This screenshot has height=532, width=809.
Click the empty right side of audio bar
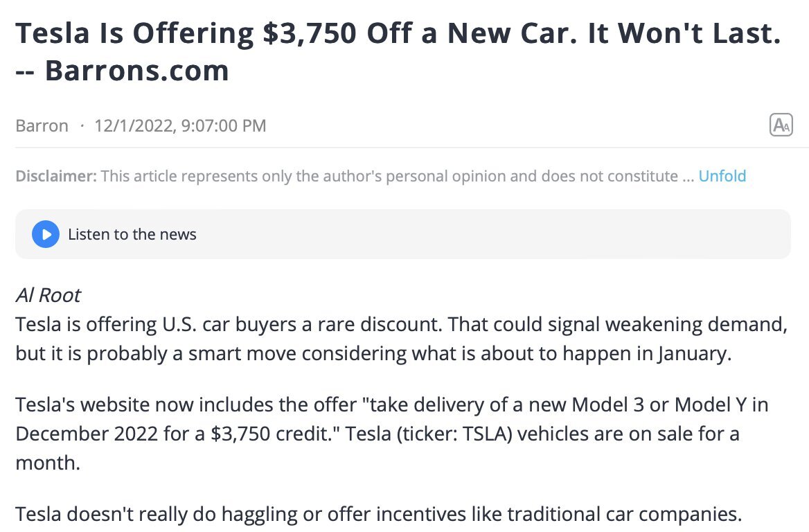pos(554,234)
